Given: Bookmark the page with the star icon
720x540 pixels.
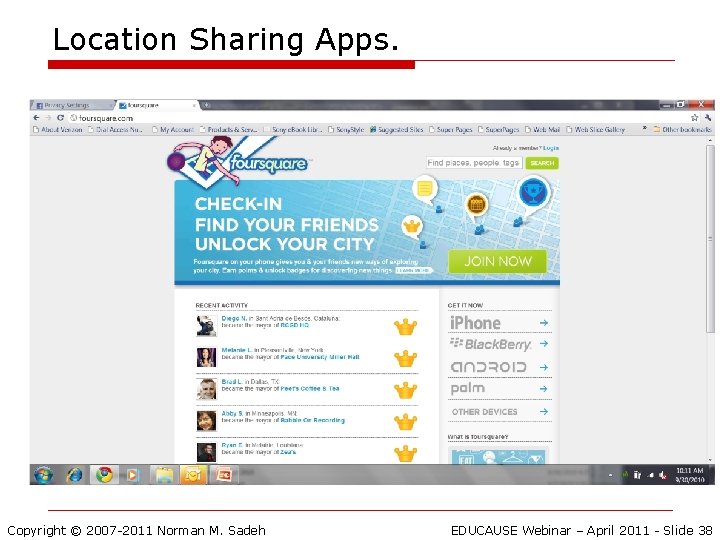Looking at the screenshot, I should coord(695,118).
